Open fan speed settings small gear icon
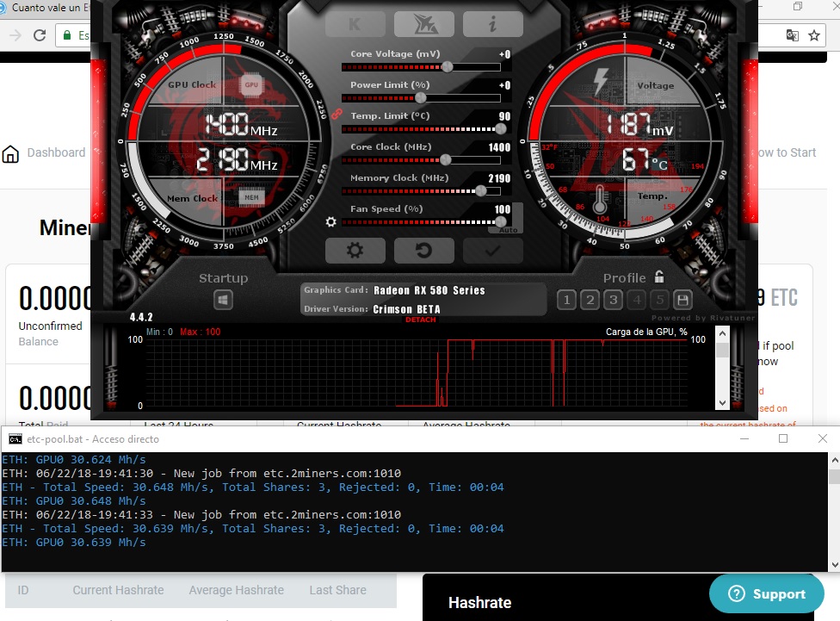 (x=331, y=221)
